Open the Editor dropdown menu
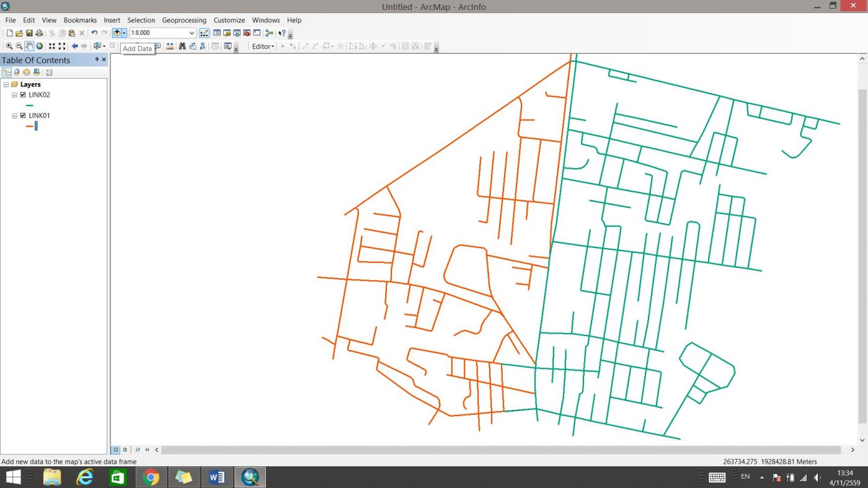 click(263, 47)
